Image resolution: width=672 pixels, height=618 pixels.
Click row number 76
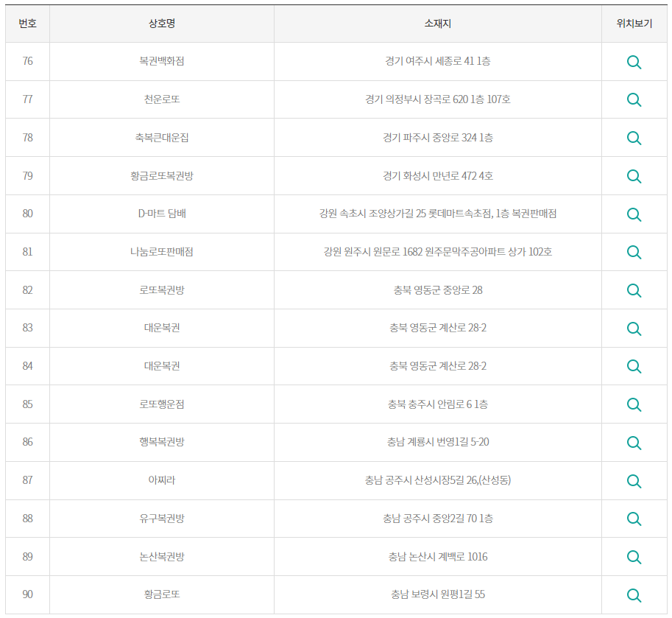pyautogui.click(x=27, y=61)
